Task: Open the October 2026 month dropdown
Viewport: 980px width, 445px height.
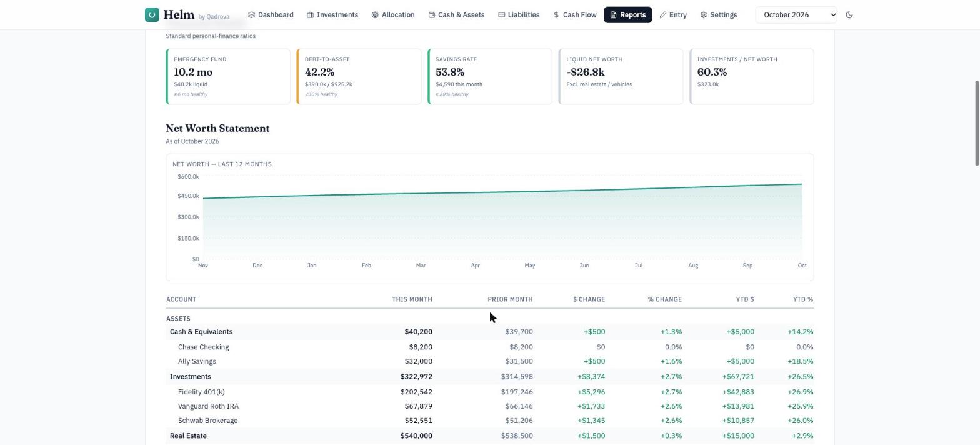Action: 796,15
